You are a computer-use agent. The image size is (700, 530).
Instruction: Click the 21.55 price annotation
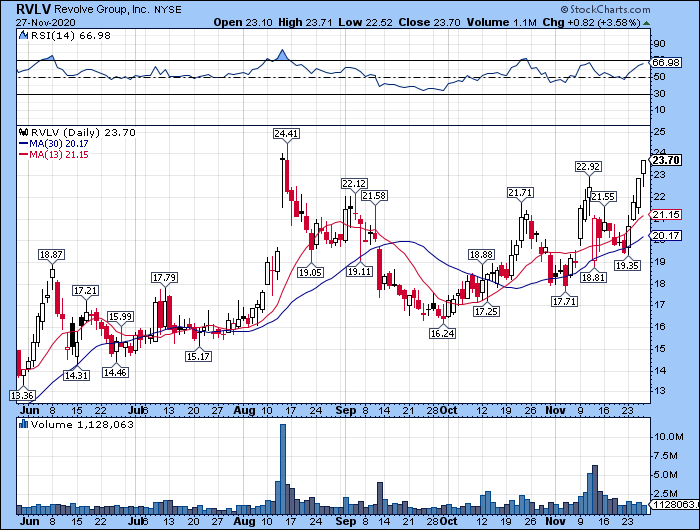[x=603, y=196]
